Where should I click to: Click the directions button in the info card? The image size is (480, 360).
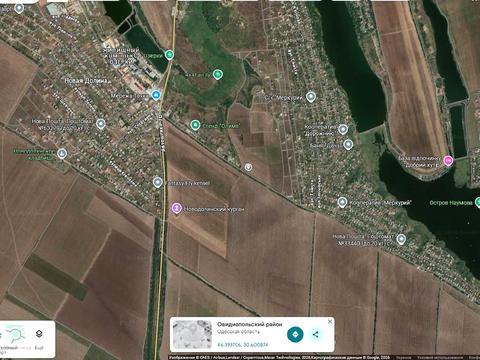[x=295, y=334]
